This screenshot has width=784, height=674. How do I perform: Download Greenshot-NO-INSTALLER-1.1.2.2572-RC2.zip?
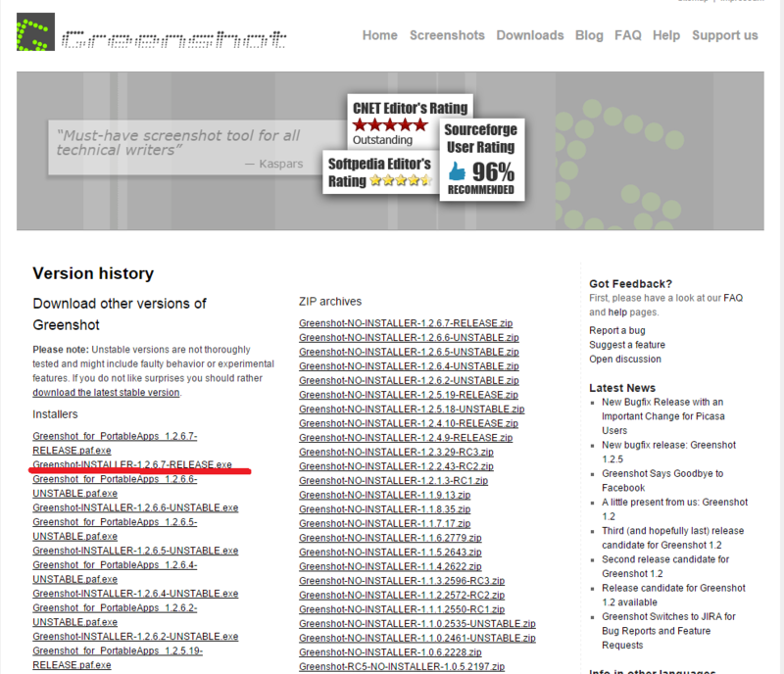click(402, 595)
